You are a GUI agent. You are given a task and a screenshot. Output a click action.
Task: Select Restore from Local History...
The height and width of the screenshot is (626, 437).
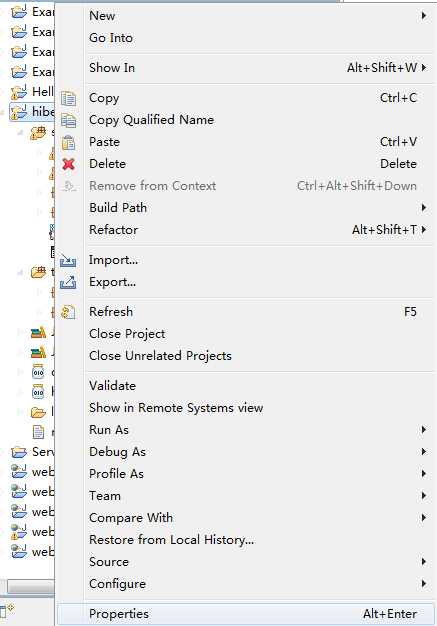click(245, 540)
